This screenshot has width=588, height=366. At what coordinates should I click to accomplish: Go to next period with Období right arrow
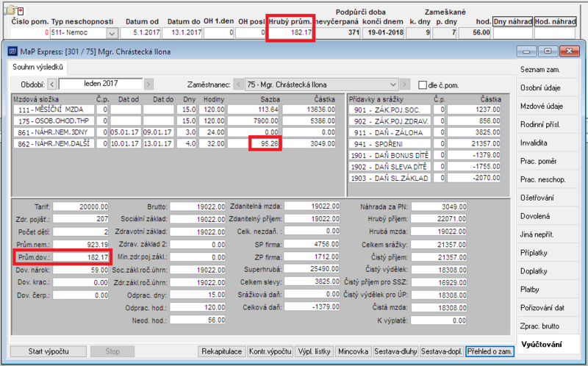pyautogui.click(x=148, y=85)
